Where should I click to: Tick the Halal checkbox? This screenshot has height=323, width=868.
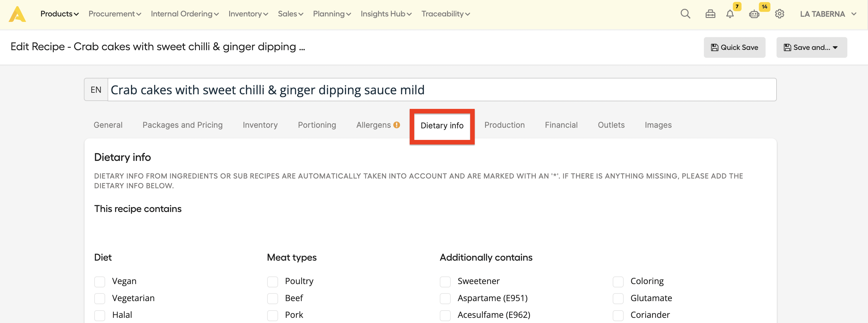[100, 315]
